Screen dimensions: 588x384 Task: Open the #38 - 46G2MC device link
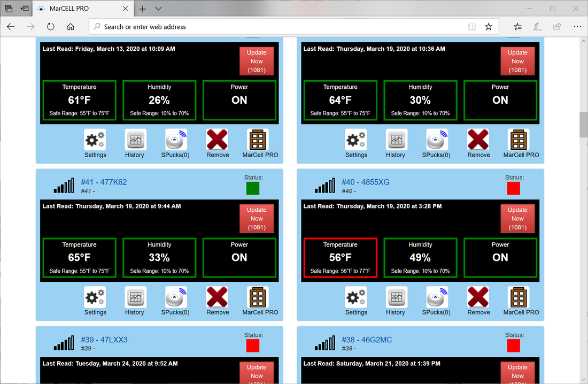[366, 340]
